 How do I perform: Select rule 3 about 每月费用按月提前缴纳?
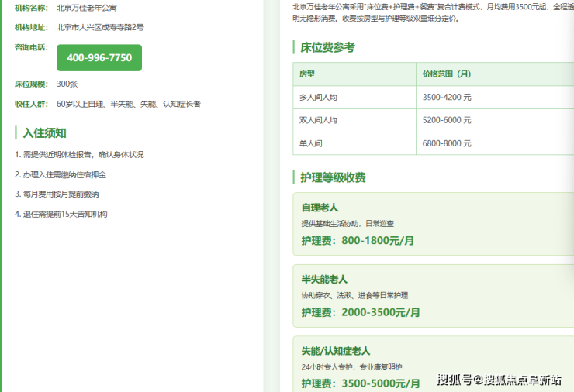pyautogui.click(x=57, y=194)
